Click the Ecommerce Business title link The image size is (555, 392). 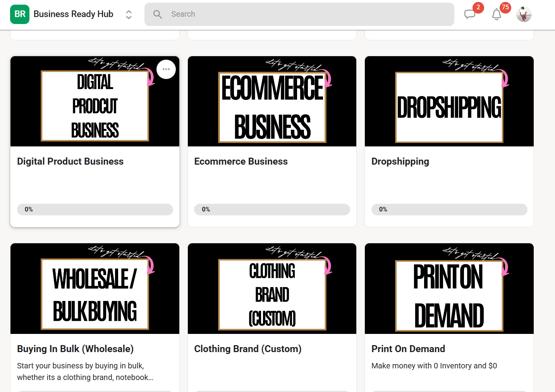pyautogui.click(x=241, y=162)
